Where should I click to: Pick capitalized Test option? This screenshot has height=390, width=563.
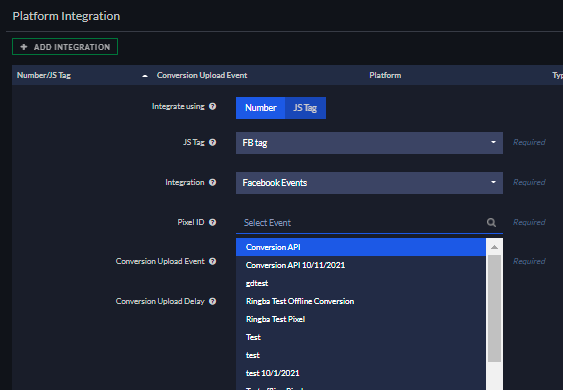point(360,337)
